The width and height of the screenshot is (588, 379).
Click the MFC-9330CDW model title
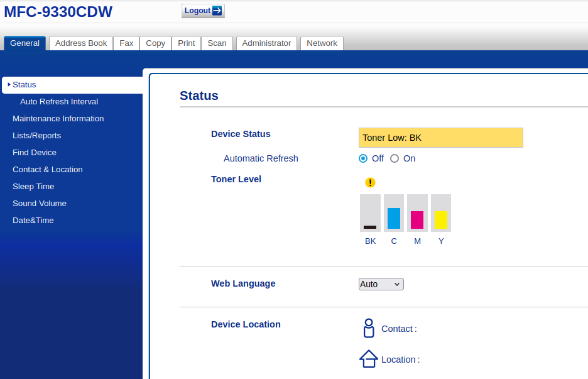tap(58, 12)
